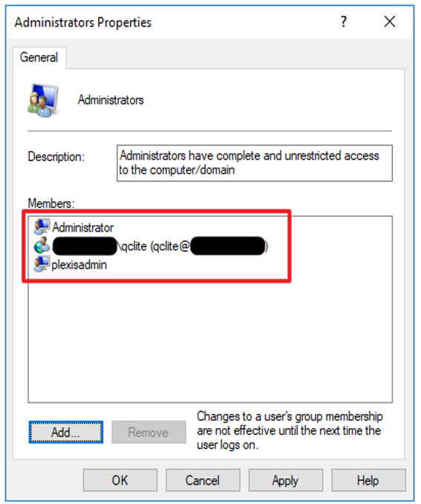The height and width of the screenshot is (504, 421).
Task: Click the Administrators group icon
Action: click(43, 100)
